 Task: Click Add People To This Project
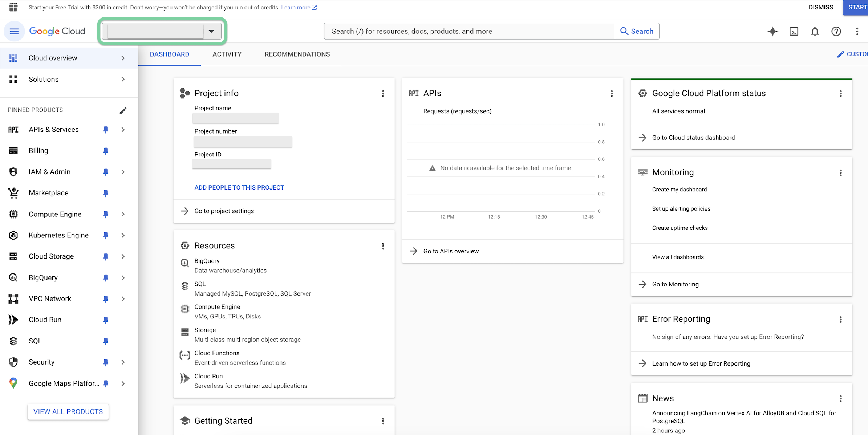pyautogui.click(x=239, y=187)
